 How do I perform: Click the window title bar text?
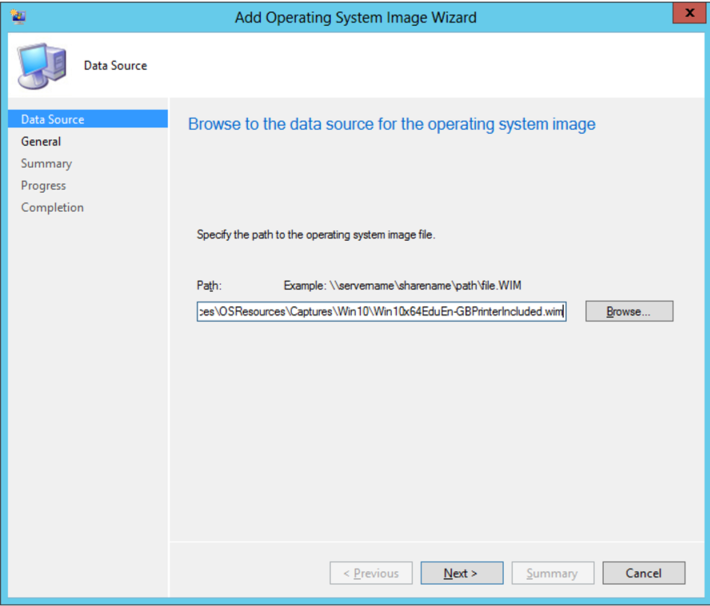pyautogui.click(x=355, y=17)
